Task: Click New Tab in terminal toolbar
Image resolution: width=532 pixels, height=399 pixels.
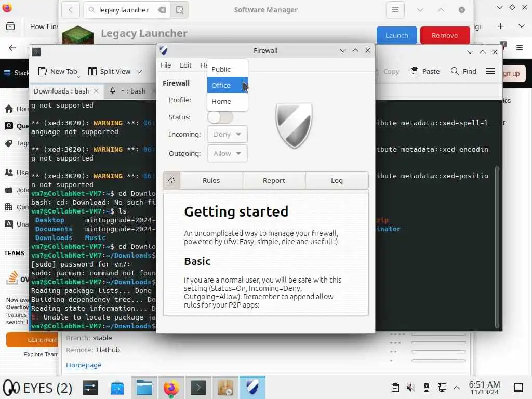Action: pos(58,71)
